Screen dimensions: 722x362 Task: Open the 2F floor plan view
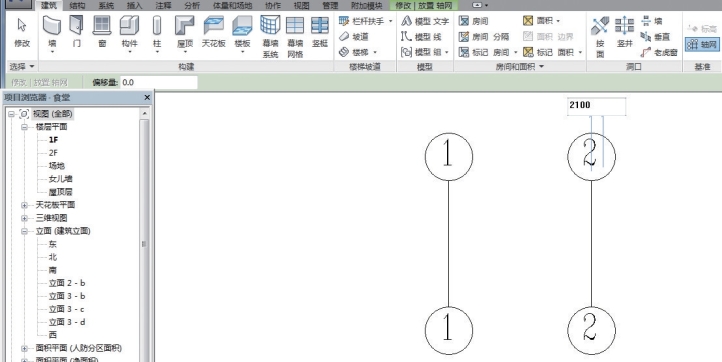53,152
